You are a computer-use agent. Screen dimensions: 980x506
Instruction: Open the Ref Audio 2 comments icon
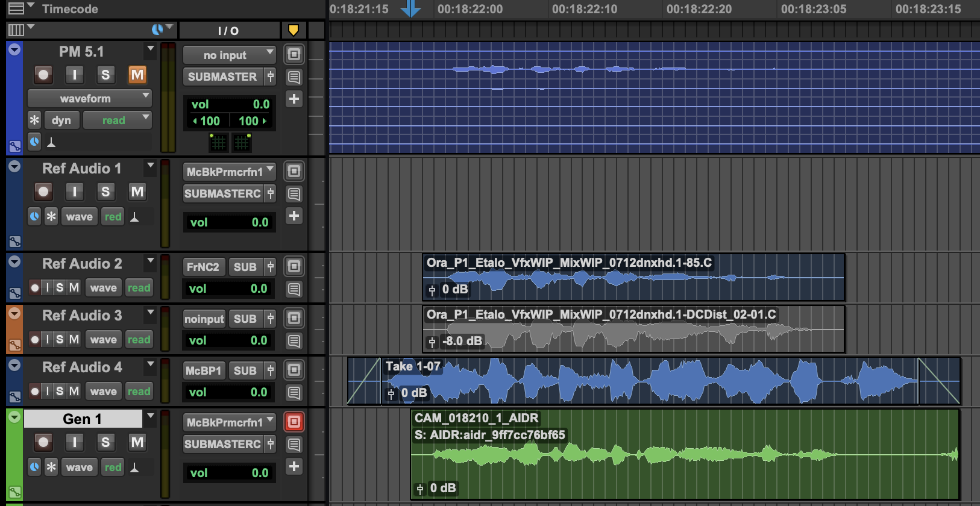[294, 289]
